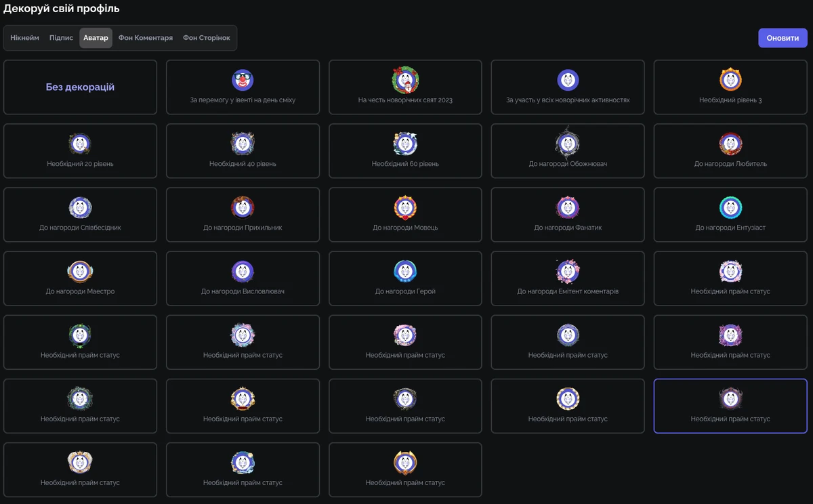
Task: Click the highlighted prime status avatar card
Action: click(730, 405)
